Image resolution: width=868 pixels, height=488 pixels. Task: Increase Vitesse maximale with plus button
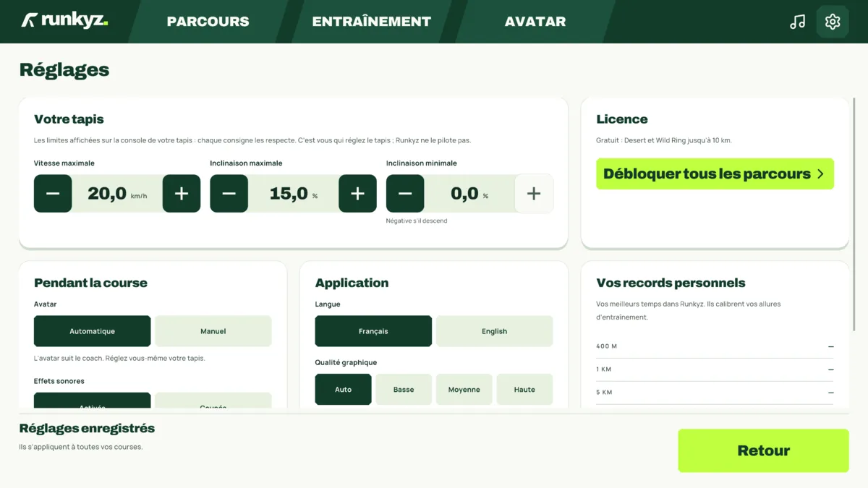182,194
